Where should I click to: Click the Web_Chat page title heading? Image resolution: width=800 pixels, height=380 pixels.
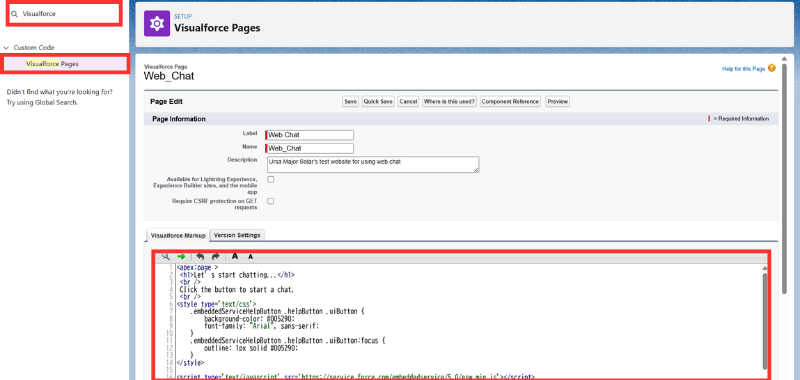(169, 76)
